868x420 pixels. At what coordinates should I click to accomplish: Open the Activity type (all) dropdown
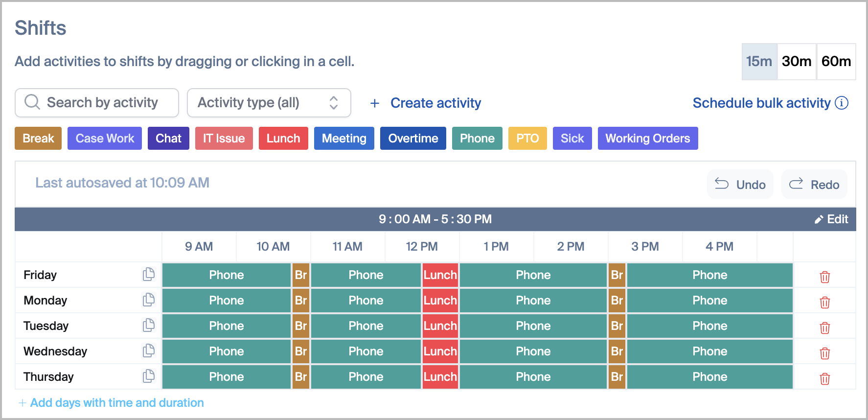point(269,103)
